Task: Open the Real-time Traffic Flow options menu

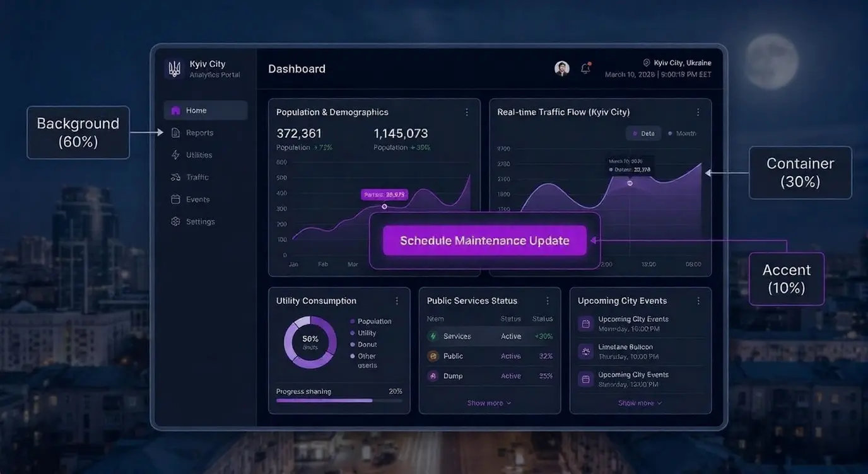Action: (698, 112)
